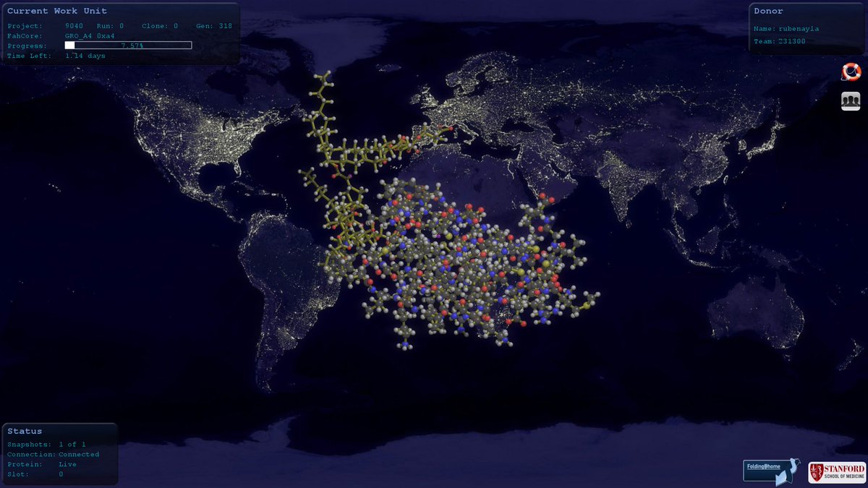Open the Stanford School of Medicine logo
This screenshot has width=868, height=488.
tap(836, 472)
